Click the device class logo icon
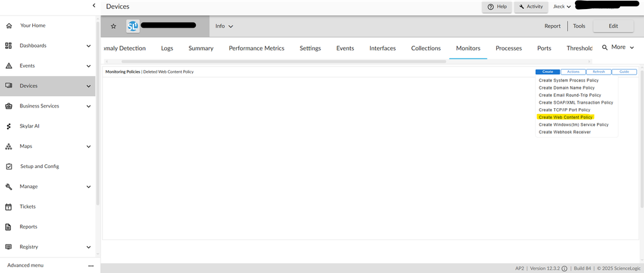The width and height of the screenshot is (644, 273). tap(133, 26)
